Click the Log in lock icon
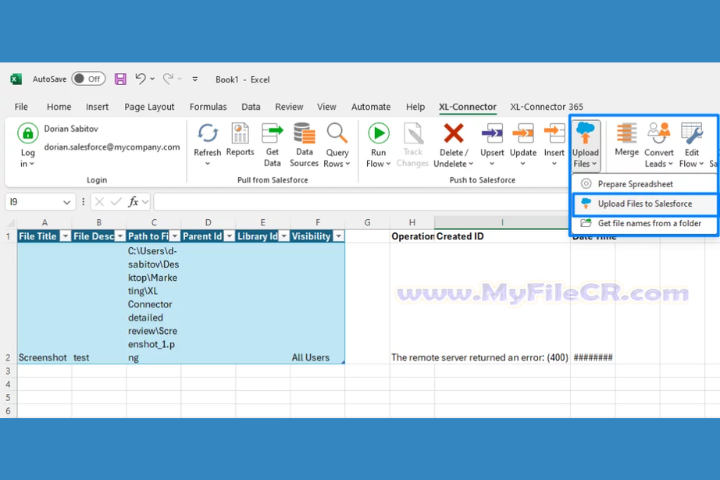This screenshot has width=720, height=480. 28,134
